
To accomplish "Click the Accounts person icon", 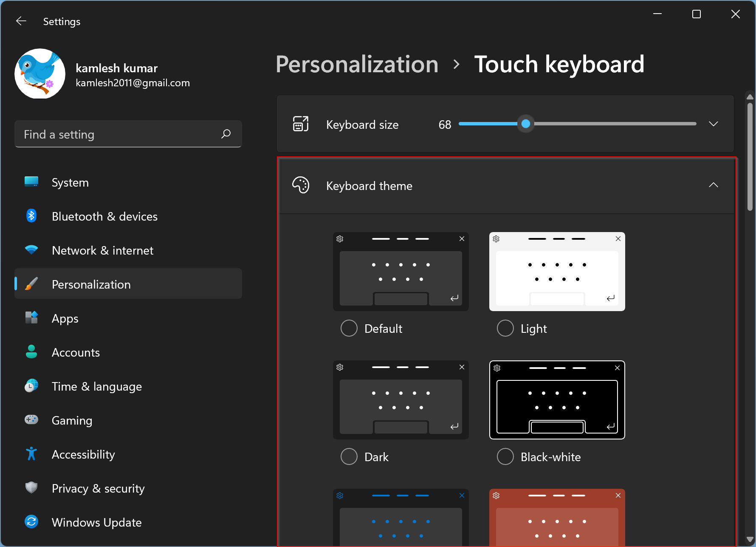I will (x=31, y=351).
